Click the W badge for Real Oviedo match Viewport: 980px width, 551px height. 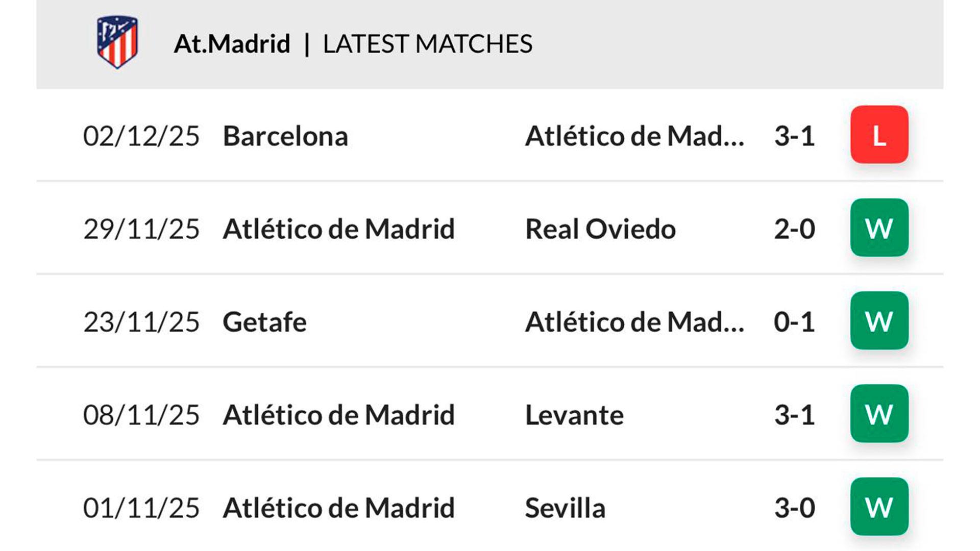tap(879, 228)
